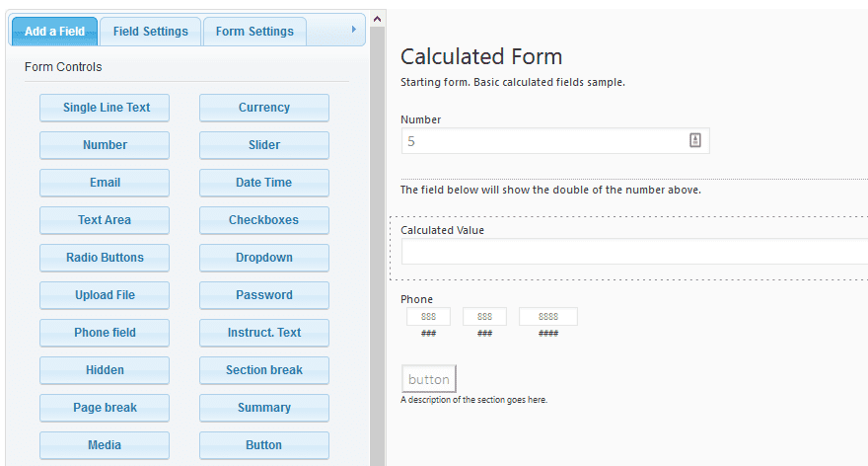Add a Single Line Text control
The image size is (868, 466).
click(x=105, y=108)
